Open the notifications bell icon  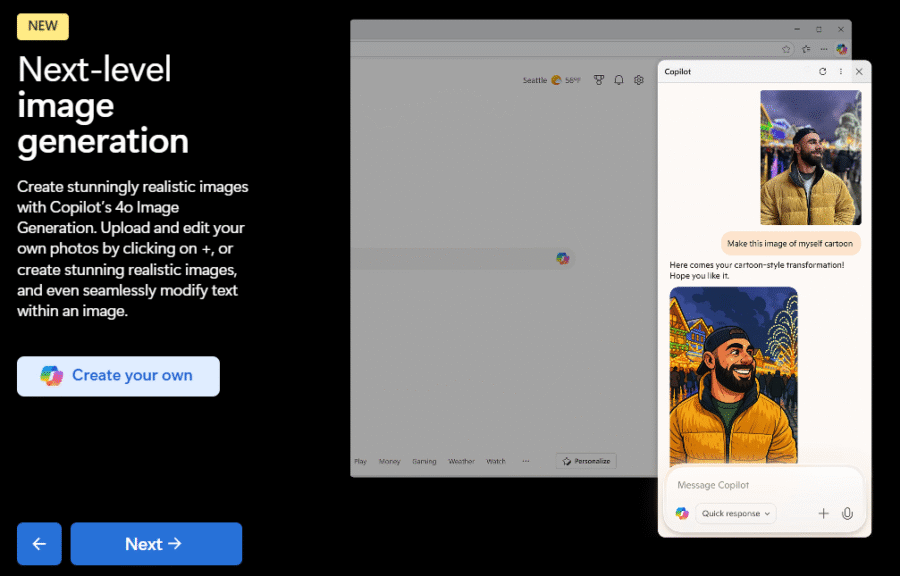point(619,80)
